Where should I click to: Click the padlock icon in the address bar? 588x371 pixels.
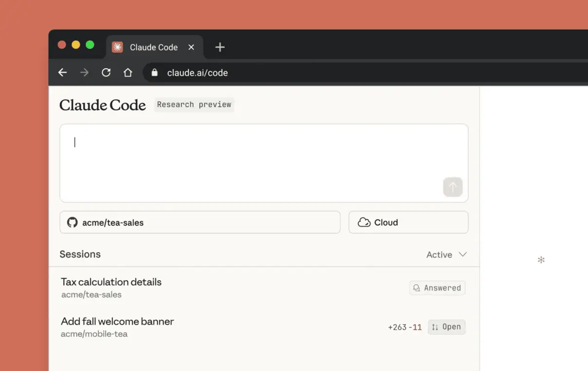coord(154,73)
